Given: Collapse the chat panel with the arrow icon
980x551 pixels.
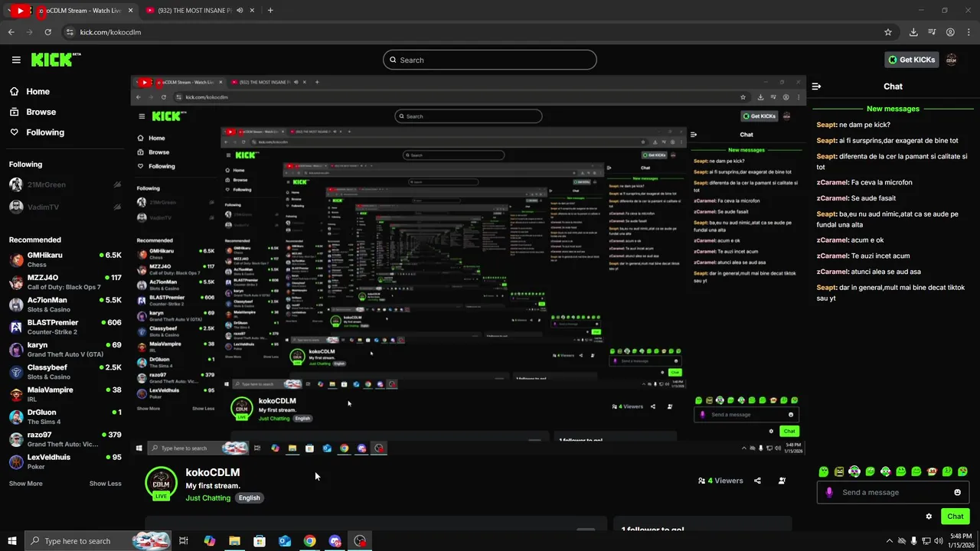Looking at the screenshot, I should (817, 86).
